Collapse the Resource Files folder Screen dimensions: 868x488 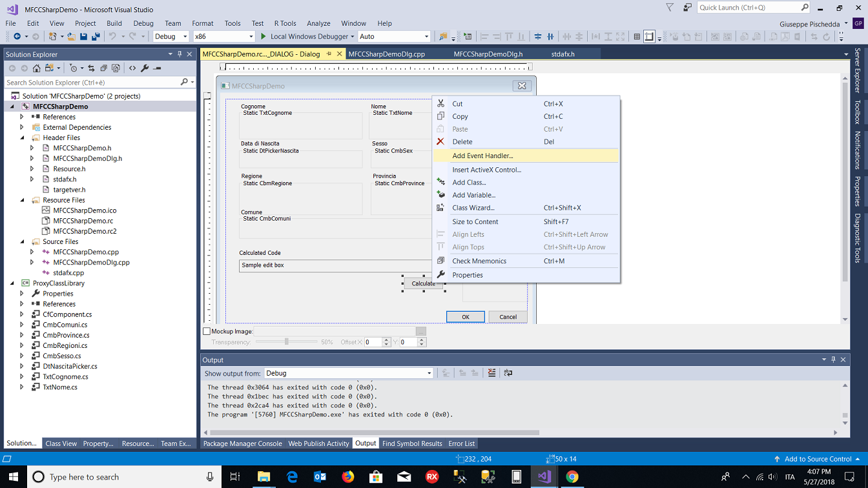click(x=22, y=200)
